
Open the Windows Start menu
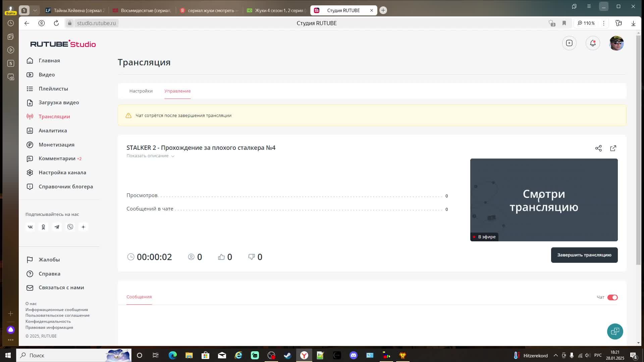coord(8,355)
